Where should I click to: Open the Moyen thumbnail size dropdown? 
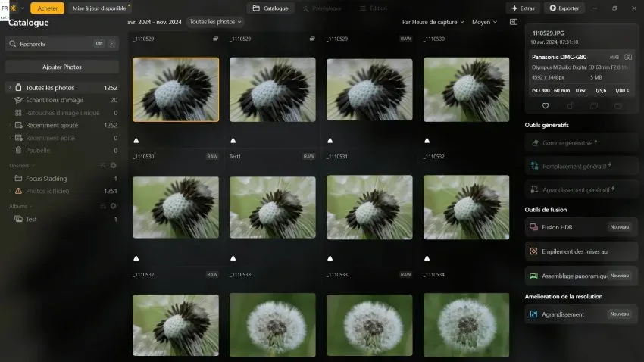(484, 22)
